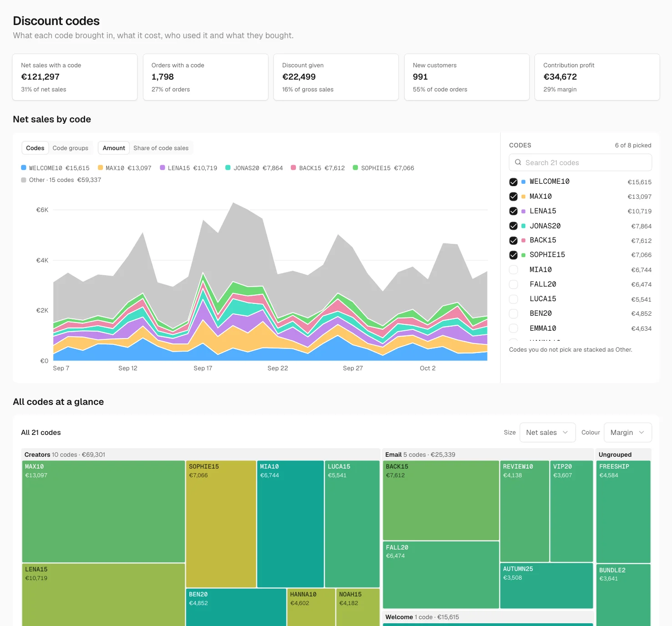Screen dimensions: 672x626
Task: Open the BACK15 treemap tile
Action: point(441,500)
